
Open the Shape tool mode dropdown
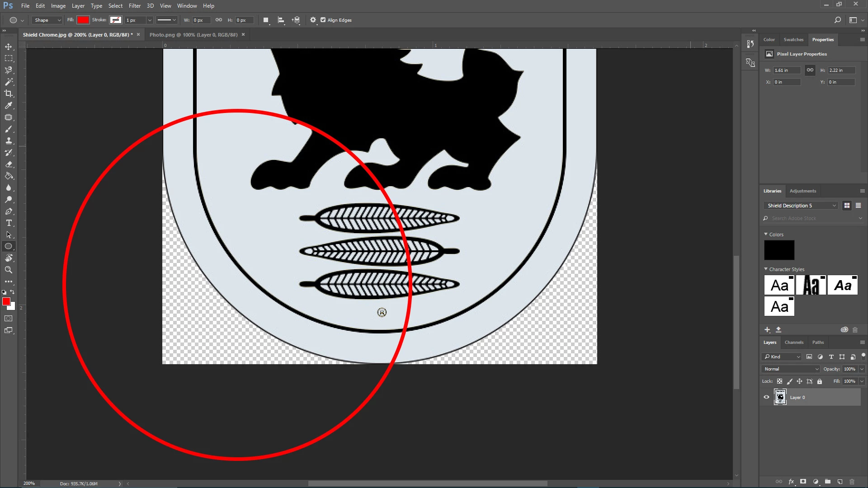(47, 20)
